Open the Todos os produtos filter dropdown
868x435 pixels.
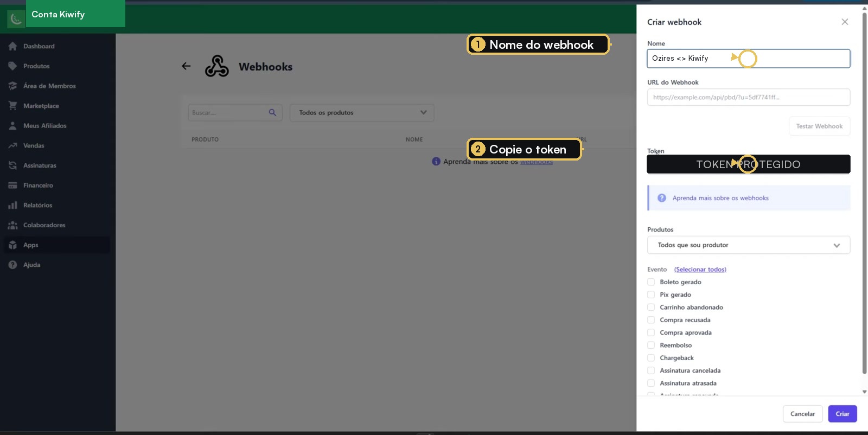point(362,112)
